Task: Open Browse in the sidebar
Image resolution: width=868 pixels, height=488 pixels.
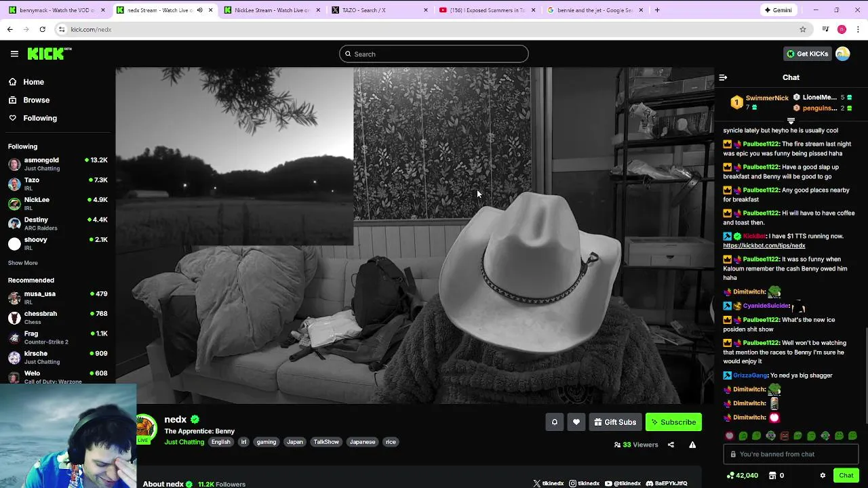Action: pyautogui.click(x=36, y=100)
